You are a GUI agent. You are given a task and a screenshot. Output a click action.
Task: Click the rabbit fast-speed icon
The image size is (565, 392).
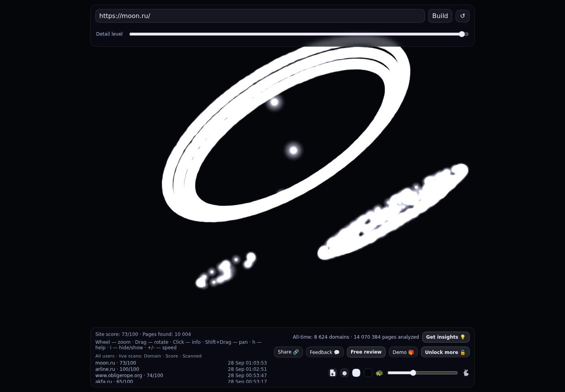[466, 373]
